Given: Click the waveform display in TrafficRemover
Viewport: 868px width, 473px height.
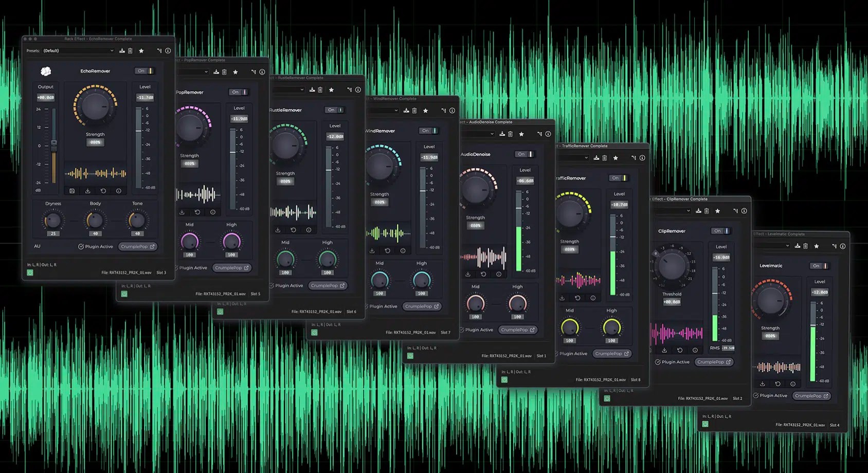Looking at the screenshot, I should [578, 280].
